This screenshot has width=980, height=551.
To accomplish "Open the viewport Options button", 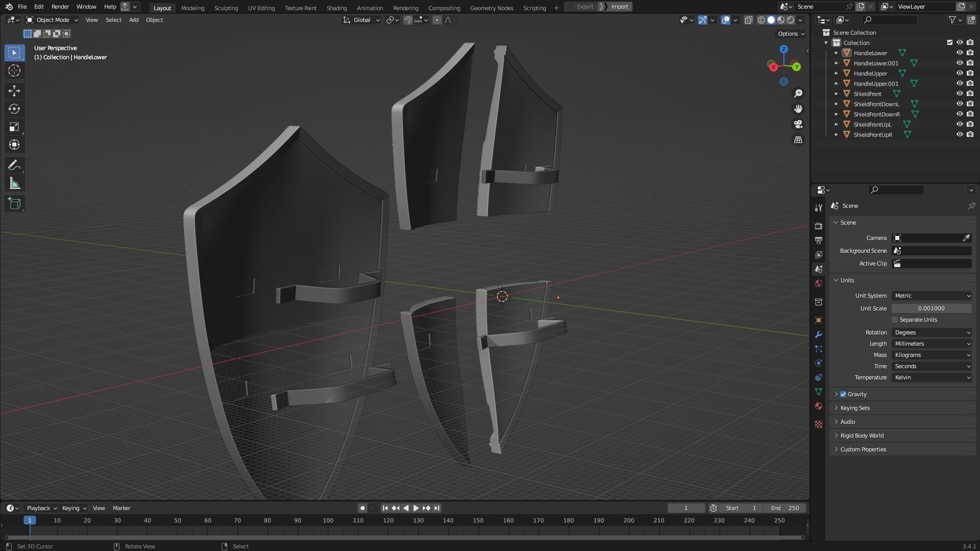I will 791,34.
